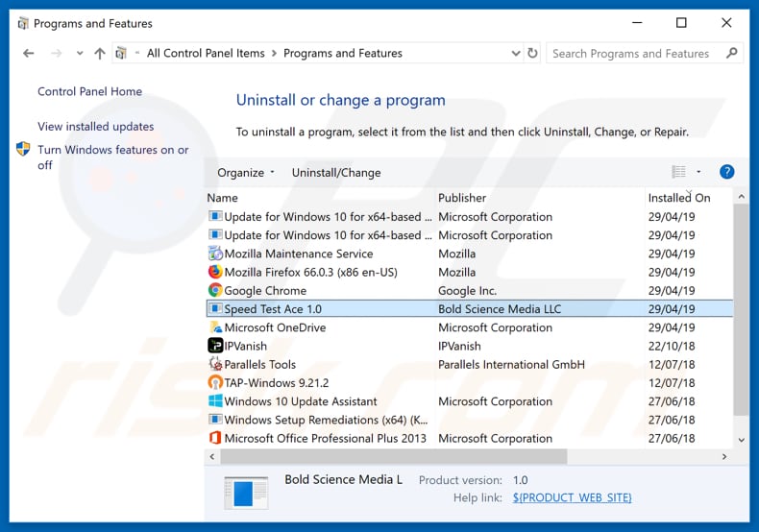Select IPVanish program name
Image resolution: width=759 pixels, height=532 pixels.
pyautogui.click(x=245, y=346)
